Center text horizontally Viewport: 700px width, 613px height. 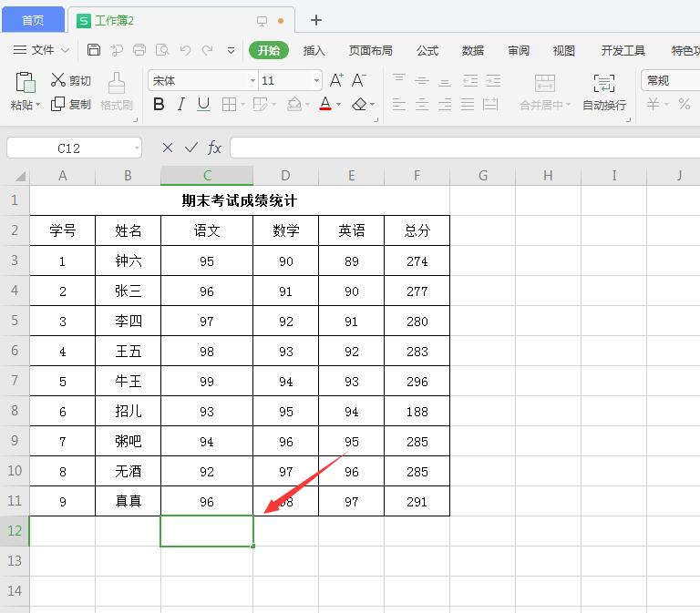click(422, 105)
